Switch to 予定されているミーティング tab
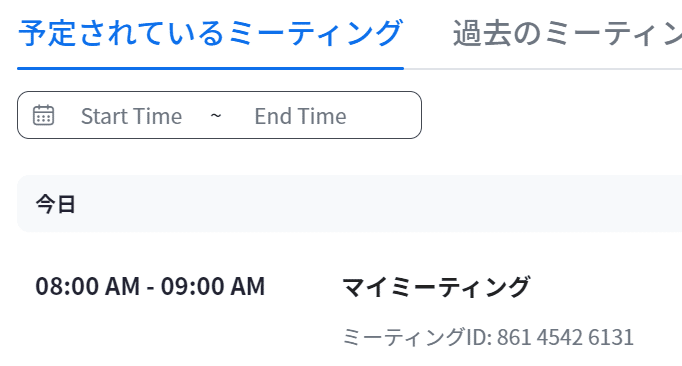The height and width of the screenshot is (366, 682). (210, 33)
